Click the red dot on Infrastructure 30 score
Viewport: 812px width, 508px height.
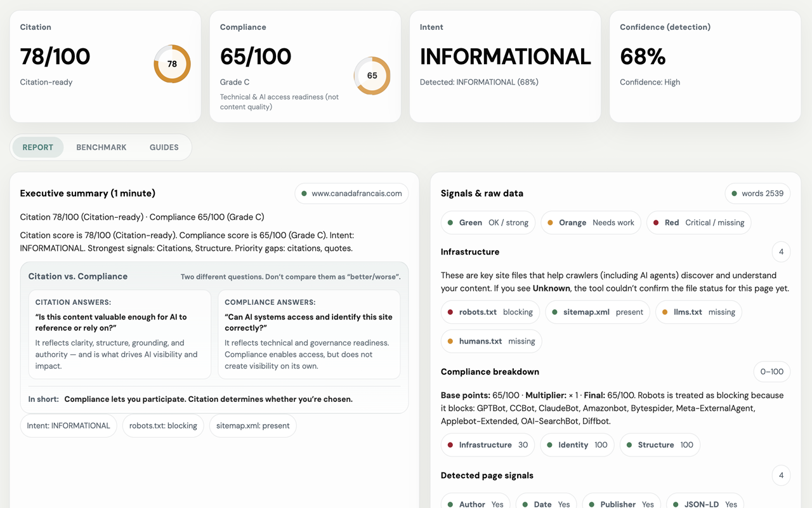[x=452, y=445]
